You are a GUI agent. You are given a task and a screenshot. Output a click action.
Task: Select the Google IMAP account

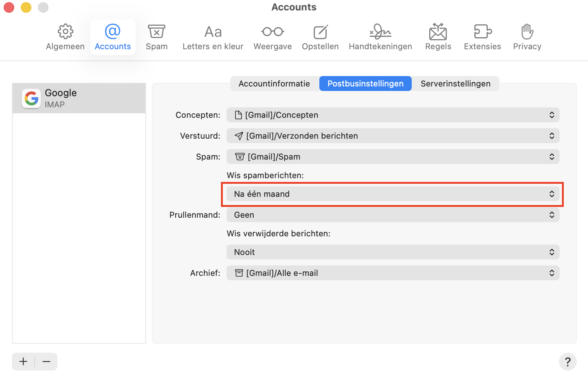point(79,98)
